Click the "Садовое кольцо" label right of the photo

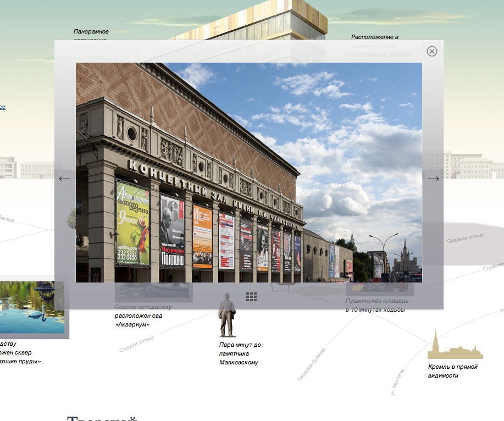pos(465,238)
